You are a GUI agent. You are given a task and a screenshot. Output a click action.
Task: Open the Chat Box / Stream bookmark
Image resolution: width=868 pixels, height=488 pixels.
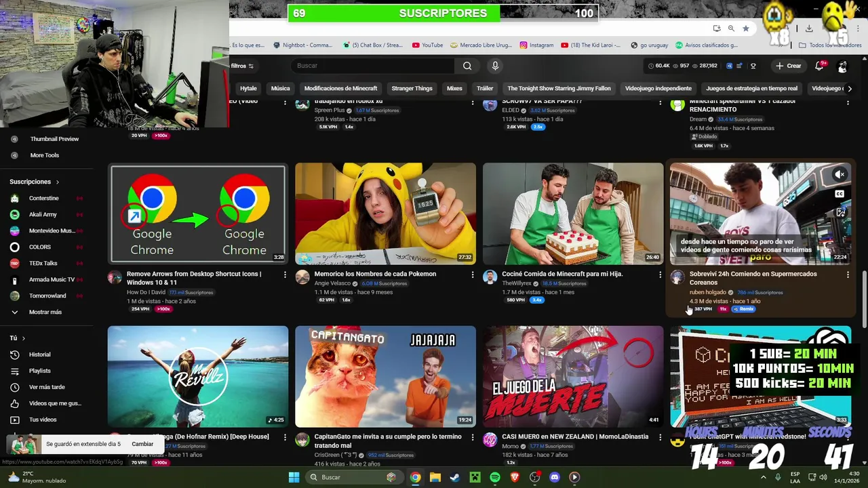(373, 45)
